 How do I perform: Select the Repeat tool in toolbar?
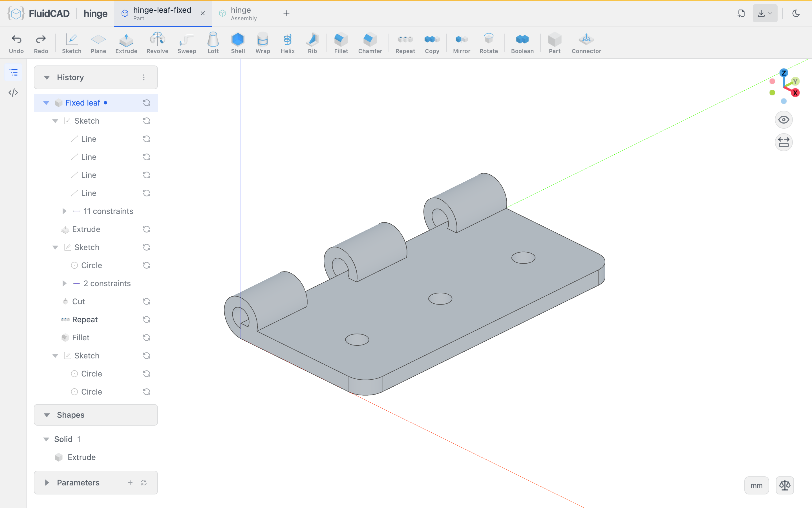tap(405, 43)
